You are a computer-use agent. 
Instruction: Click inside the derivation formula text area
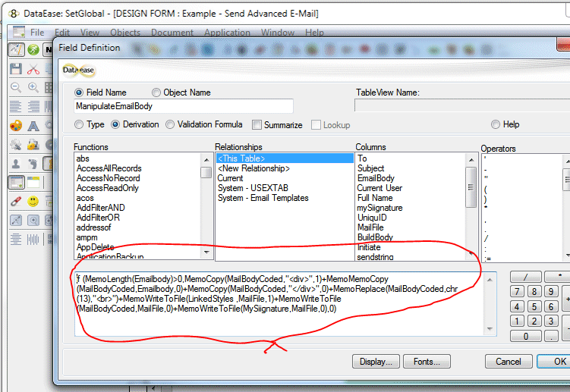(279, 303)
